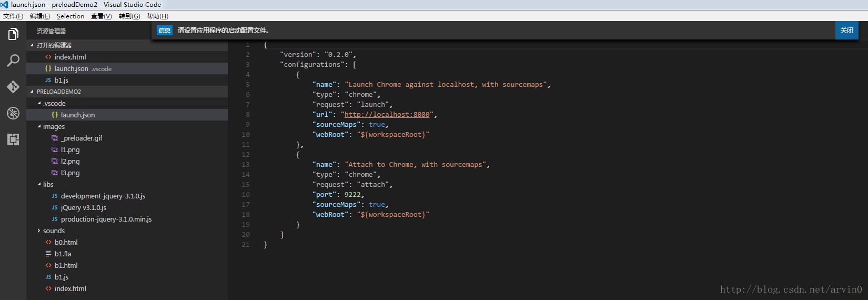Open the 文件(F) menu
The height and width of the screenshot is (300, 868).
click(13, 16)
